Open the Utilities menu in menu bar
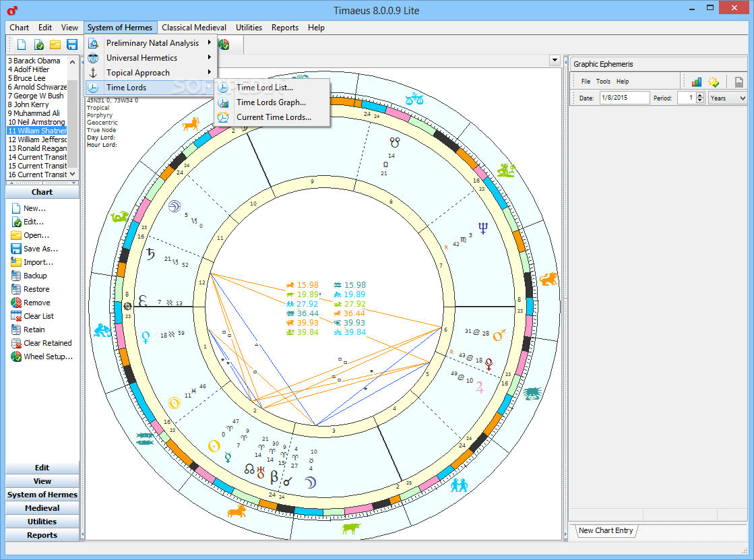This screenshot has width=754, height=560. coord(249,28)
